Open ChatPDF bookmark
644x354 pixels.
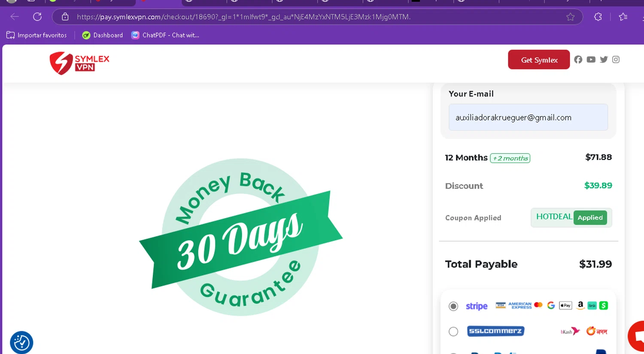tap(165, 35)
